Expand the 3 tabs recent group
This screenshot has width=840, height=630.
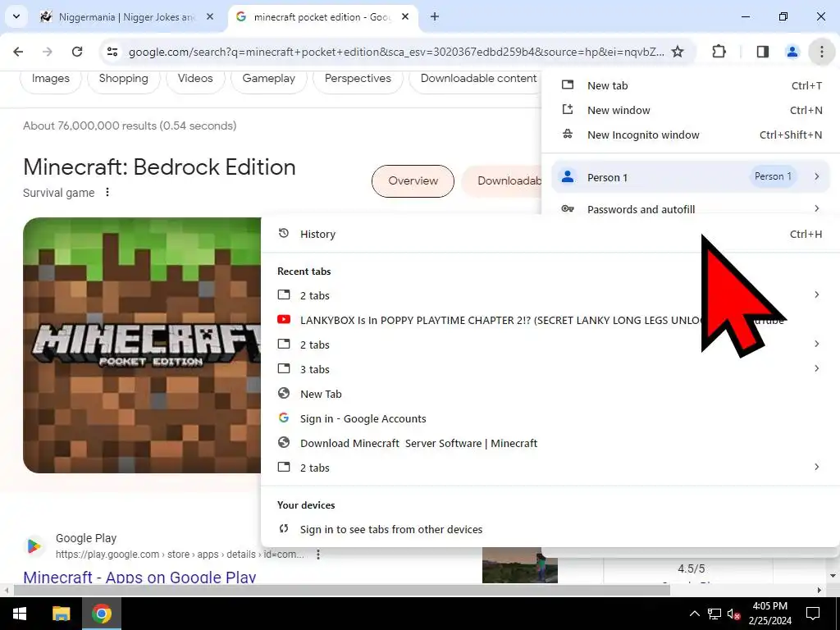550,369
